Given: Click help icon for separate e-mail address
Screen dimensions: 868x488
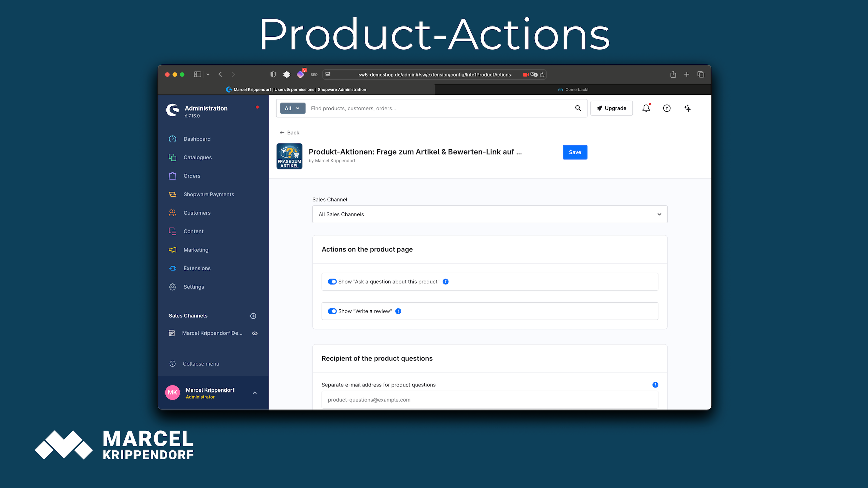Looking at the screenshot, I should point(655,385).
